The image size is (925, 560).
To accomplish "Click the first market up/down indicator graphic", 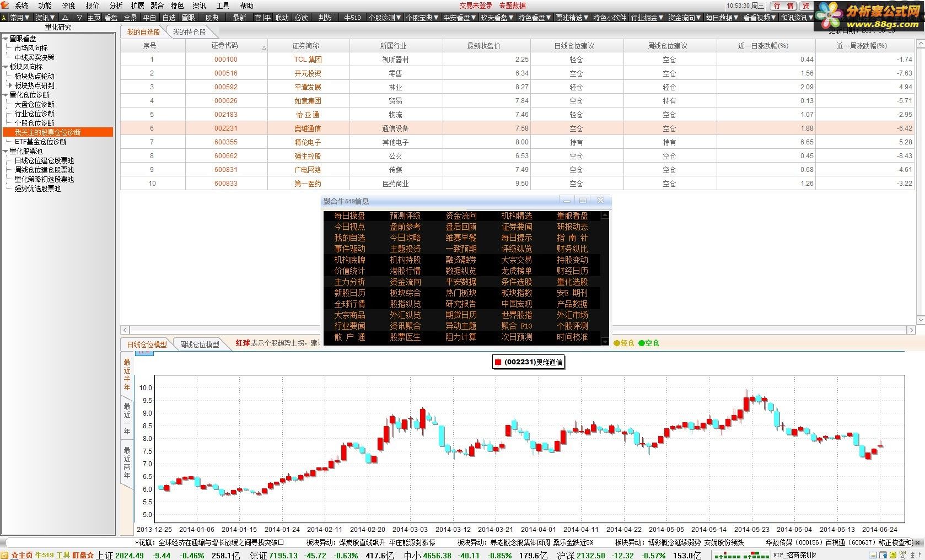I will tap(728, 555).
